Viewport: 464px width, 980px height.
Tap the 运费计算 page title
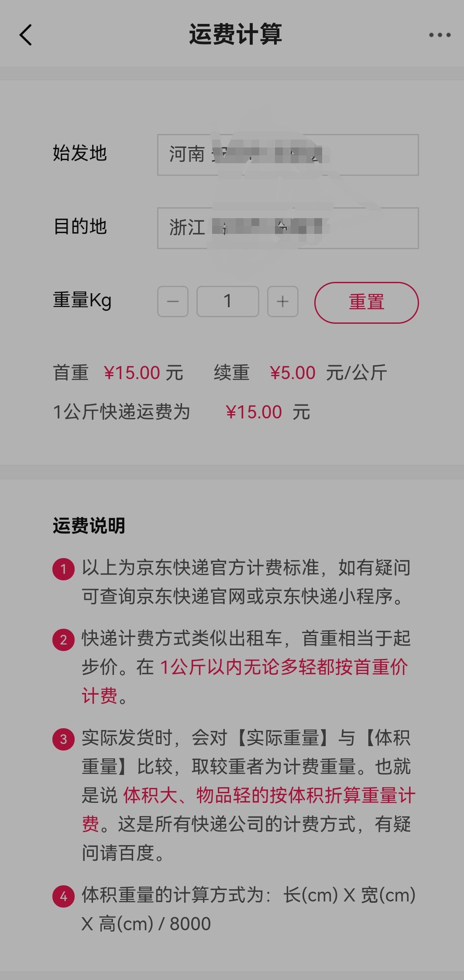(x=235, y=34)
